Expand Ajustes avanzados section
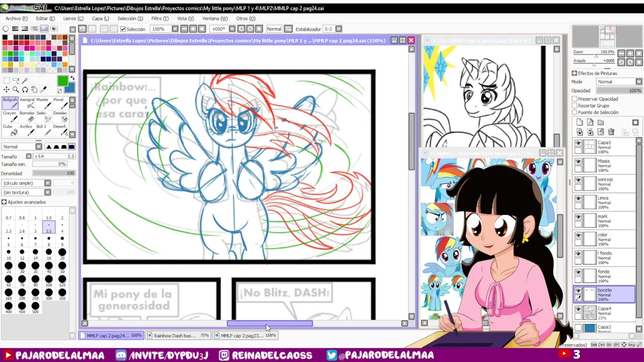644x362 pixels. tap(4, 202)
